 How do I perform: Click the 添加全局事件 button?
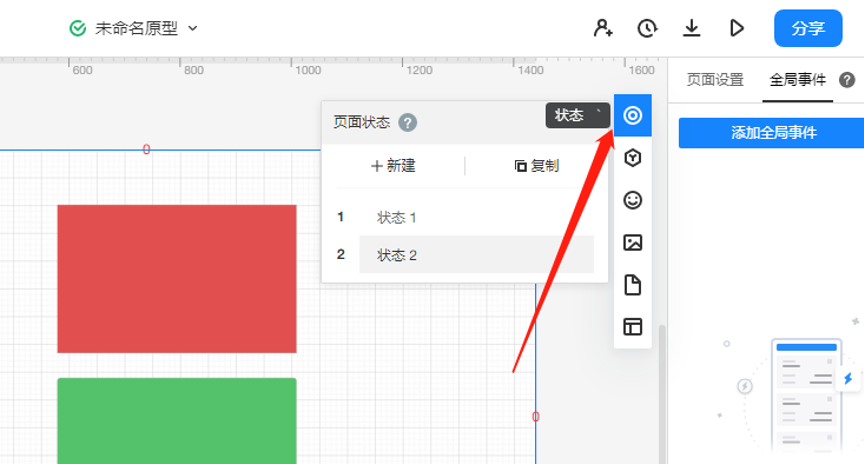point(772,133)
